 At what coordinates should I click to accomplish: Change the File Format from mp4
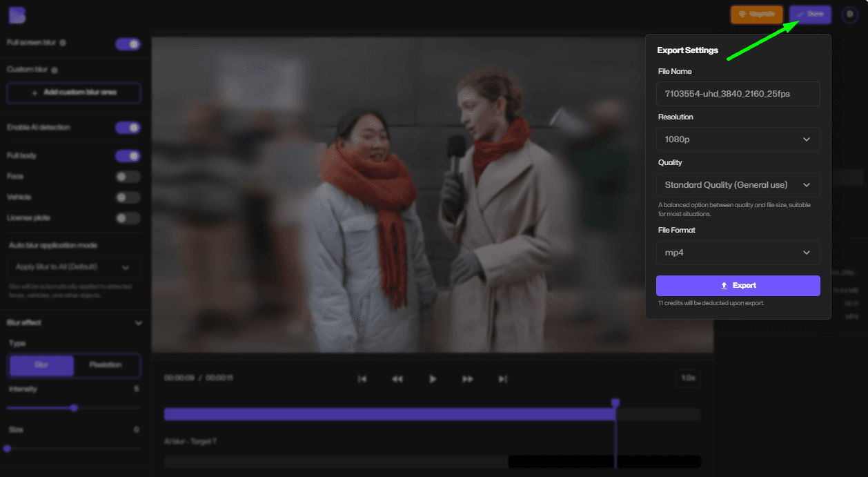738,252
